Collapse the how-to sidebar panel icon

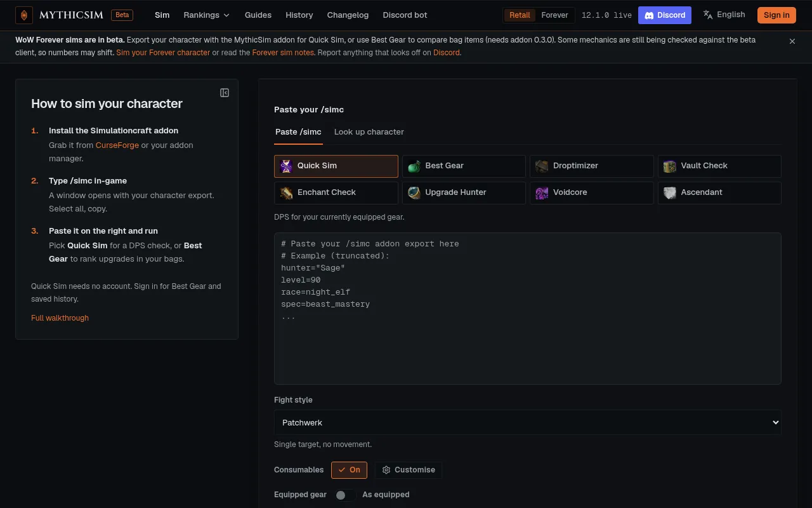(225, 93)
